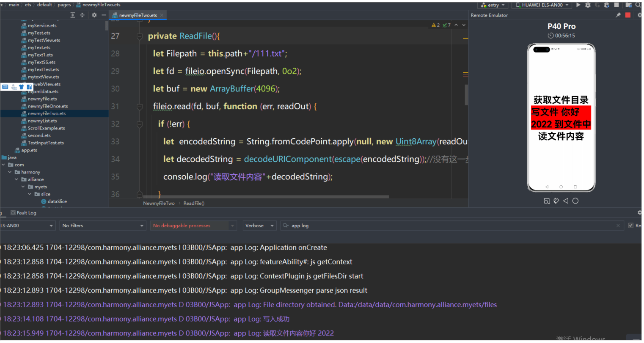Click the warnings indicator in editor
Screen dimensions: 644x343
[435, 25]
